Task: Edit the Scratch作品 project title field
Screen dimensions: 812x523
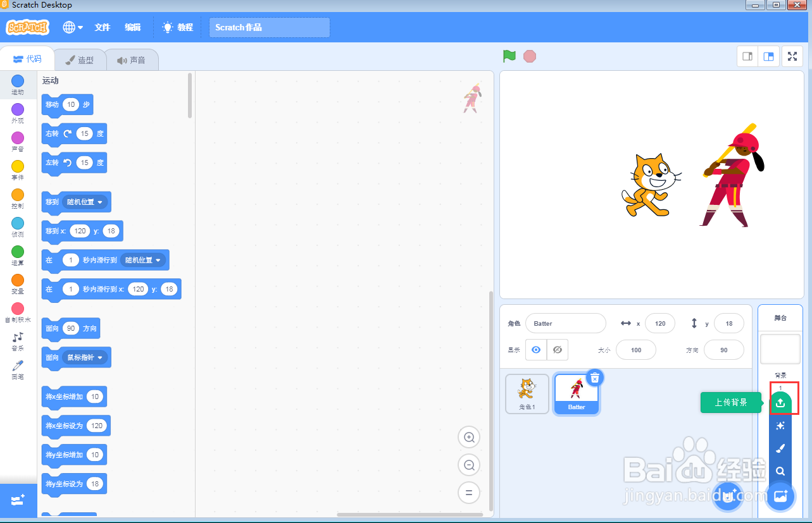Action: 270,27
